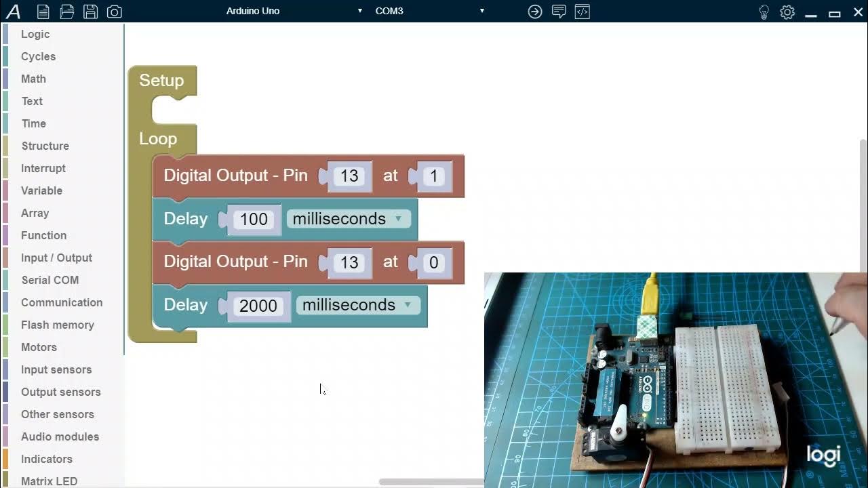The height and width of the screenshot is (488, 868).
Task: Click the workspace horizontal scrollbar
Action: click(x=431, y=482)
